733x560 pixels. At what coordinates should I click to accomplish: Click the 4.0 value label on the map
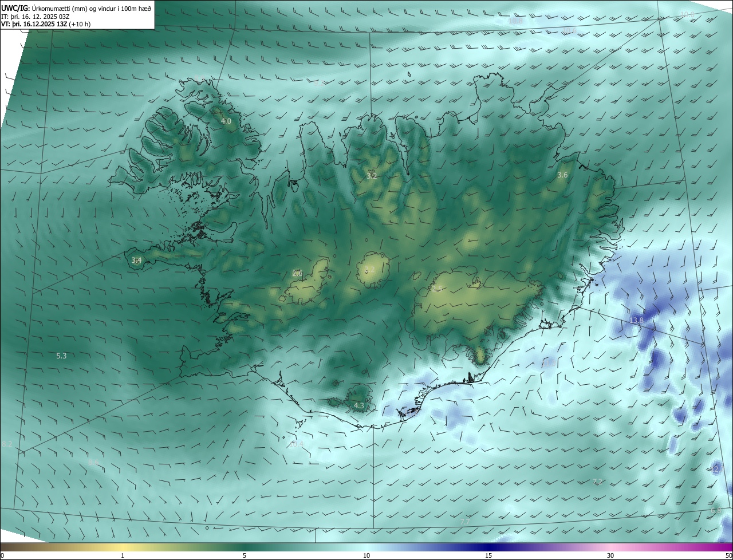pyautogui.click(x=226, y=121)
